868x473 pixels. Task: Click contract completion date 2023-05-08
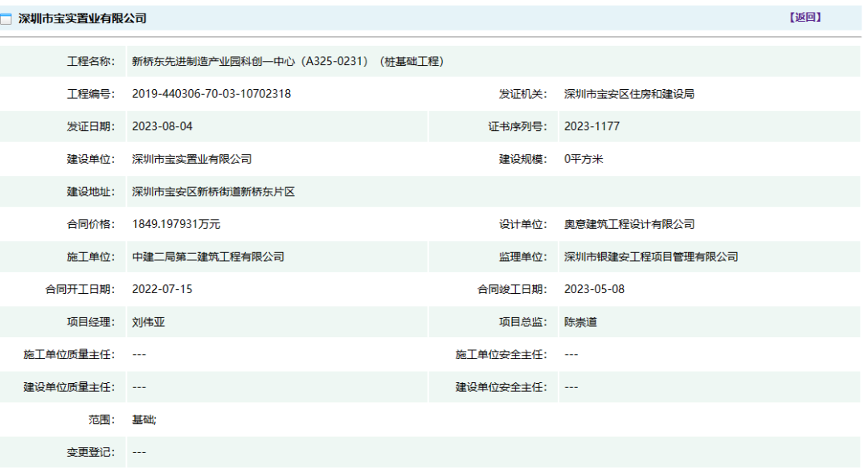594,289
